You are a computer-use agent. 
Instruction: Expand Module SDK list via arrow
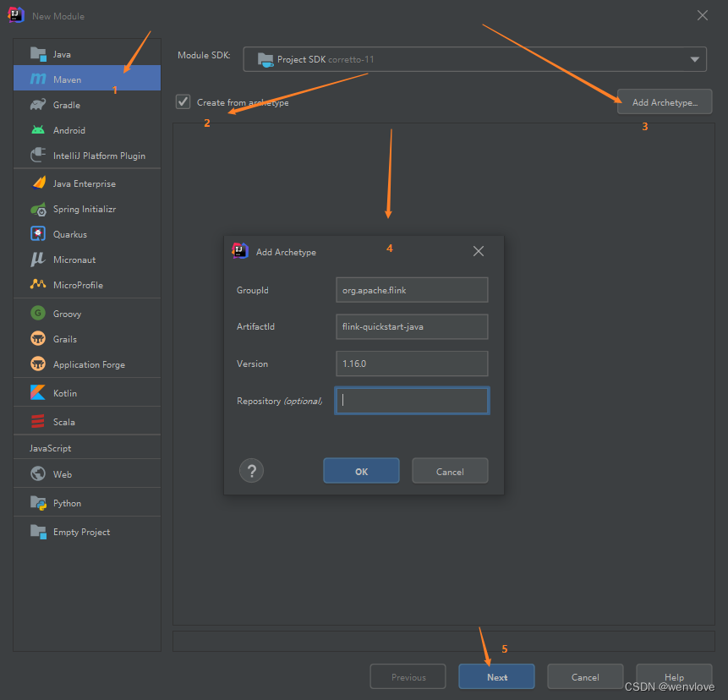694,59
